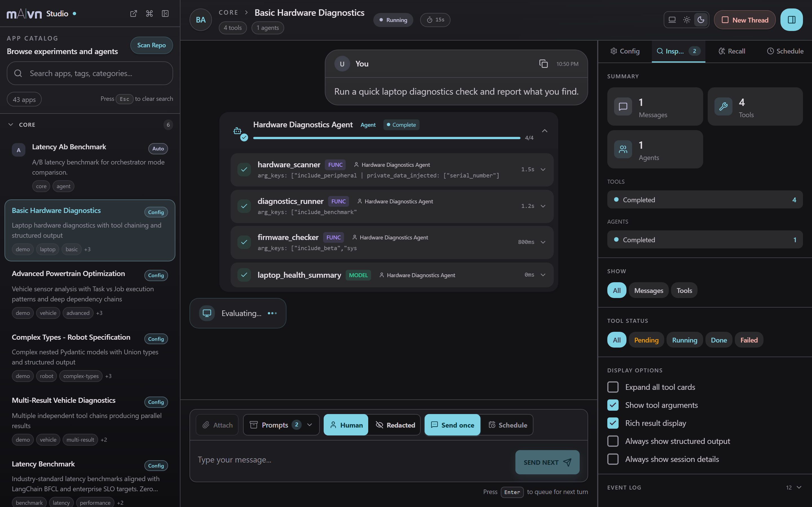Copy the user message with the copy icon
The width and height of the screenshot is (812, 507).
[x=543, y=64]
